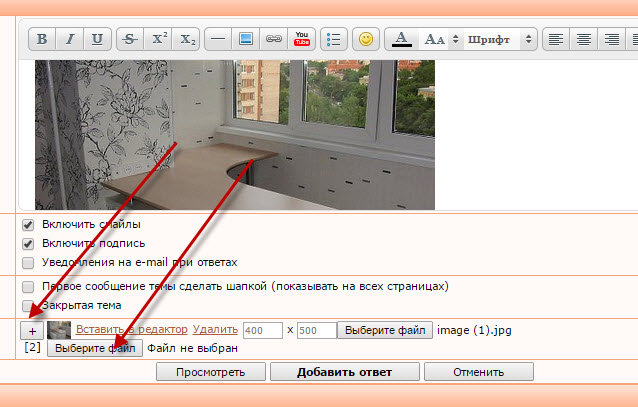The height and width of the screenshot is (407, 638).
Task: Apply italic formatting
Action: (69, 40)
